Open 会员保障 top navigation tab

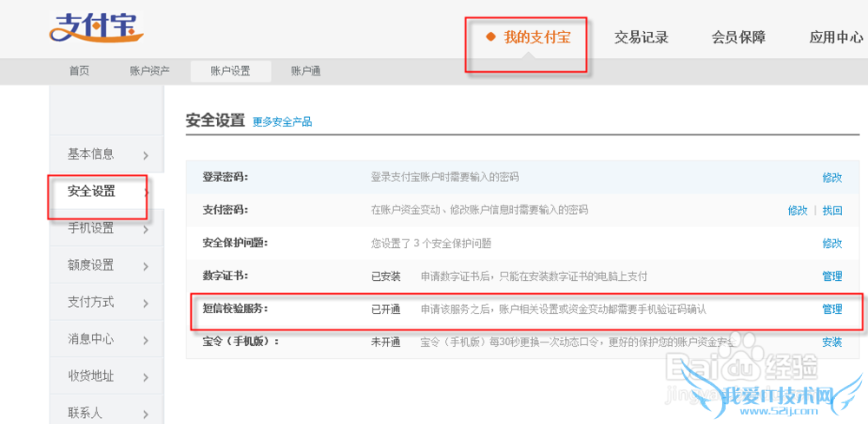(x=739, y=37)
